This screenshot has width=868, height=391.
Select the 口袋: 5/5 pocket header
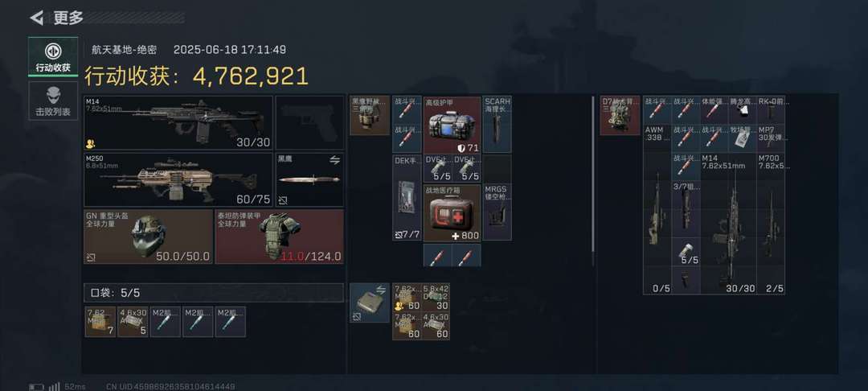click(x=214, y=293)
